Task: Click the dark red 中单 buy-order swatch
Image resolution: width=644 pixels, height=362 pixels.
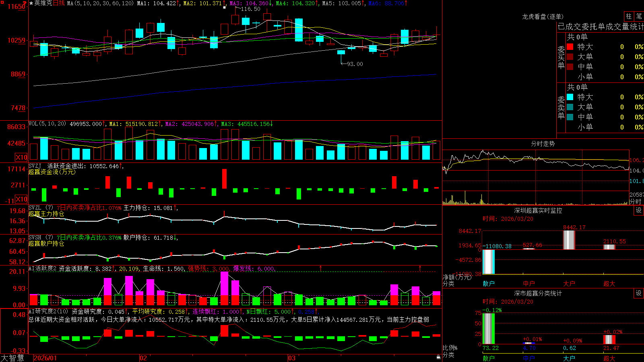Action: (x=570, y=67)
